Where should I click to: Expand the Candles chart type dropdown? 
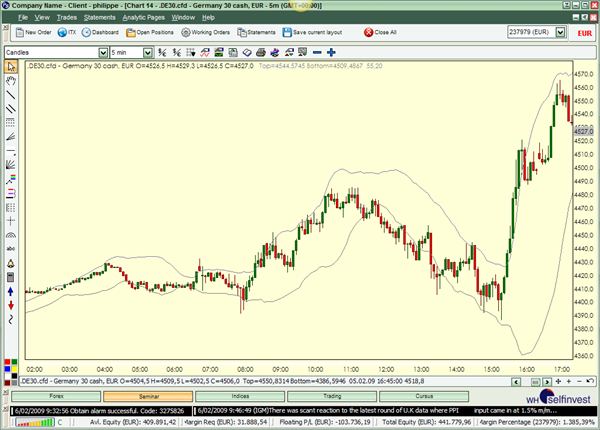coord(103,52)
